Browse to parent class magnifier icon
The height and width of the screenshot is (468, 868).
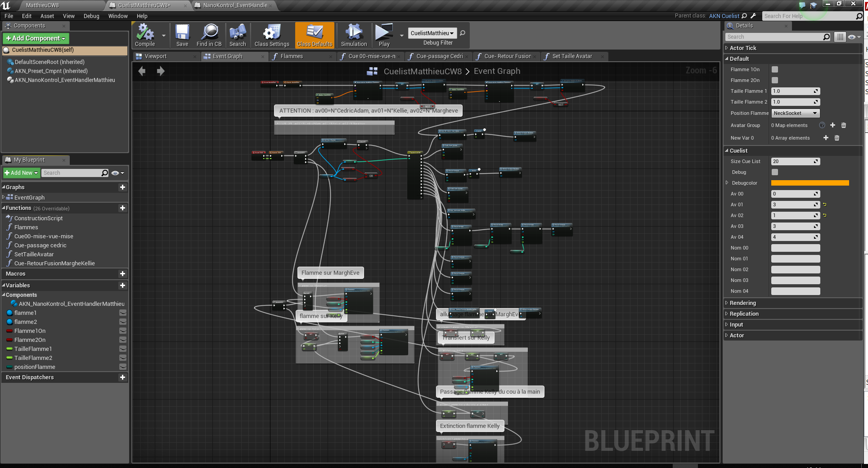pos(744,16)
